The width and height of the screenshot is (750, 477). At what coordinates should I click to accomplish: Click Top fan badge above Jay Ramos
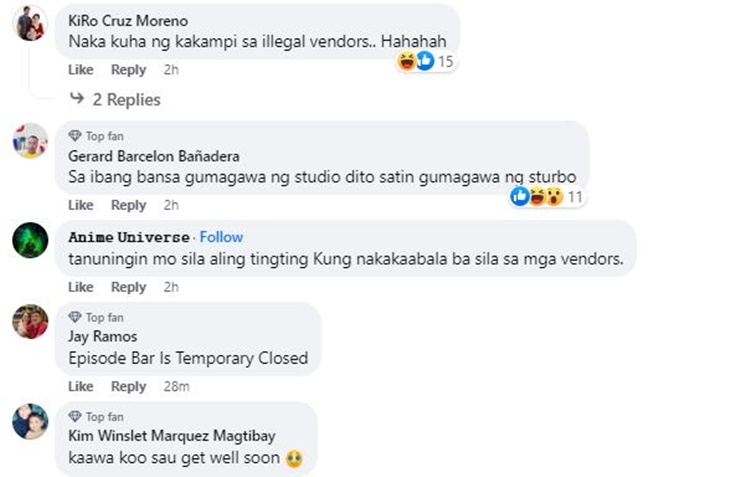pyautogui.click(x=96, y=317)
